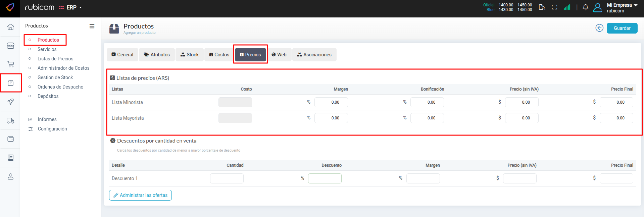Open the wallet icon in sidebar
This screenshot has height=217, width=644.
[10, 139]
